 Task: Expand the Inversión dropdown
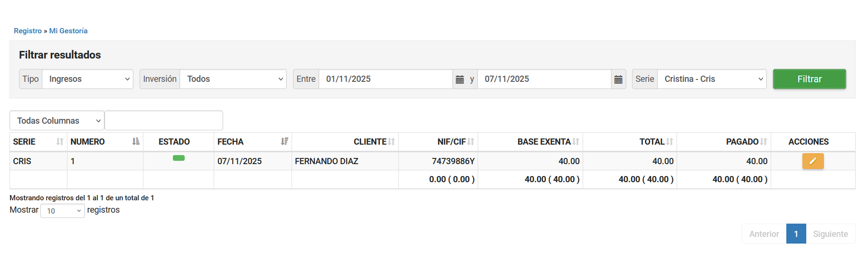tap(233, 79)
